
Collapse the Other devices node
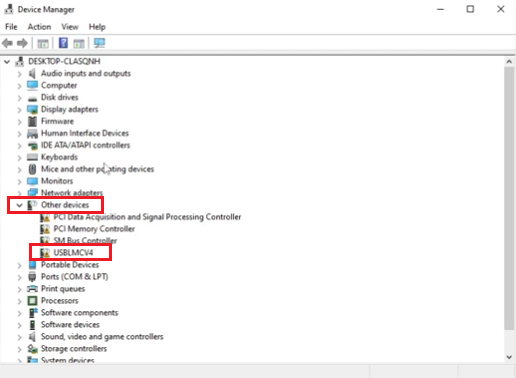pyautogui.click(x=19, y=205)
